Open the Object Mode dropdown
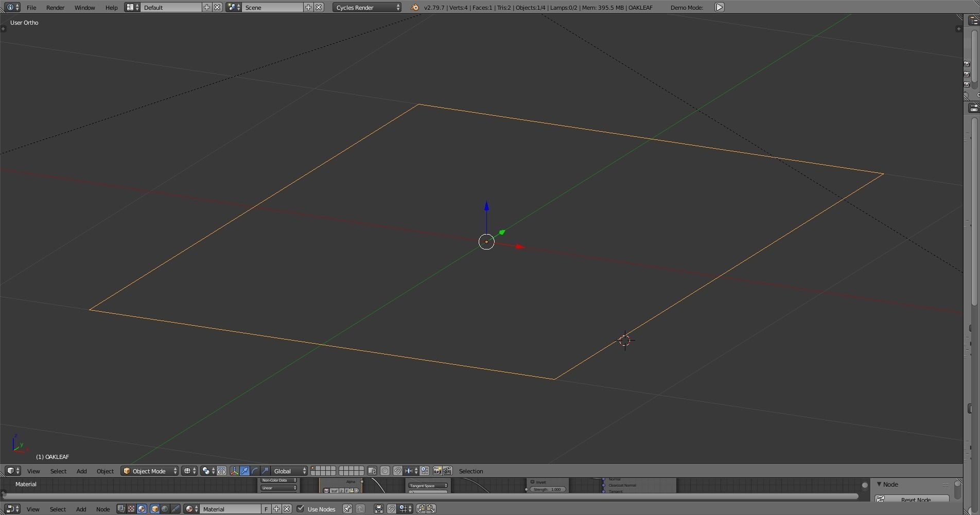The height and width of the screenshot is (515, 980). pyautogui.click(x=150, y=471)
